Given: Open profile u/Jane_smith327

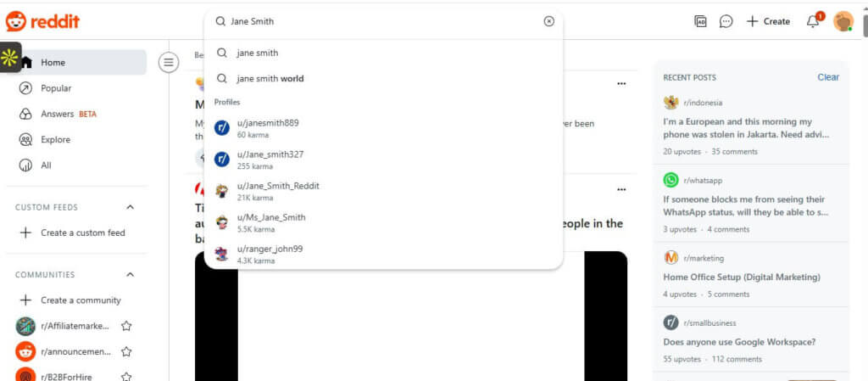Looking at the screenshot, I should (x=383, y=160).
